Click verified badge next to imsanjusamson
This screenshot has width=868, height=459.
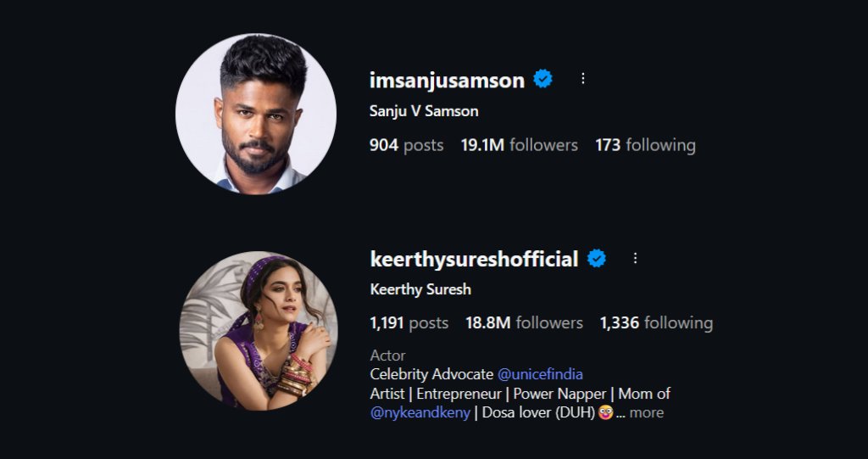click(x=542, y=79)
